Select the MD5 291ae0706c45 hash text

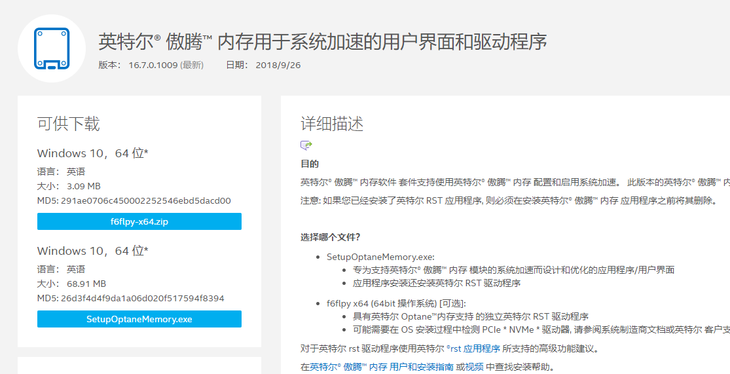pos(134,201)
